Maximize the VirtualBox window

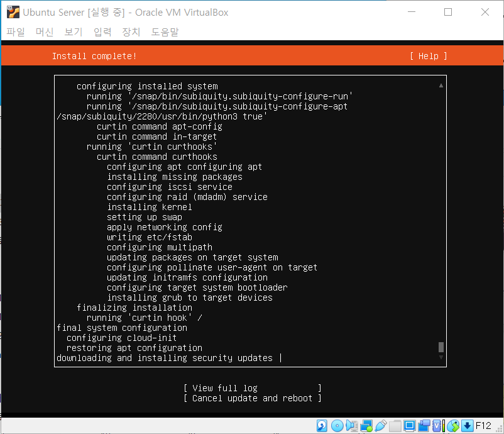coord(447,12)
